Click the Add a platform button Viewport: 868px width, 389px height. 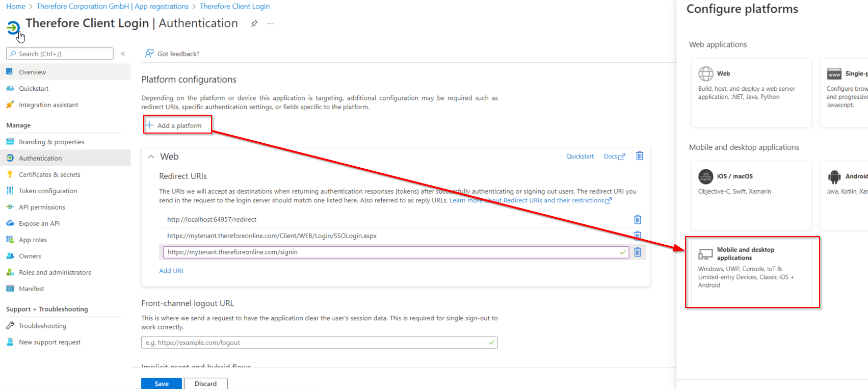coord(177,124)
